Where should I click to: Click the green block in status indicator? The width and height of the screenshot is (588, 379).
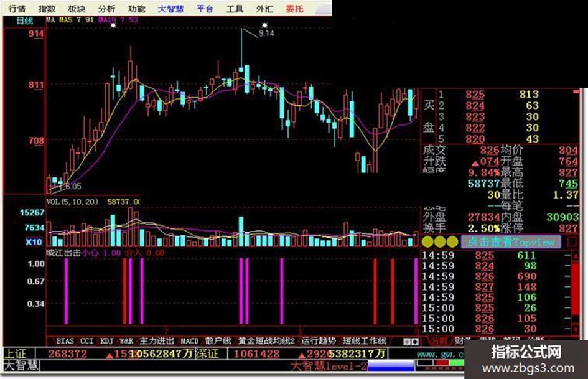click(457, 363)
